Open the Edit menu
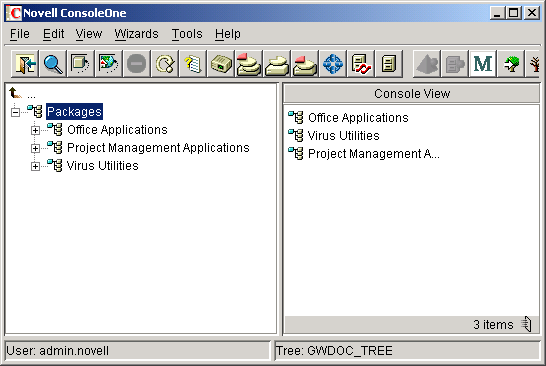 tap(53, 34)
